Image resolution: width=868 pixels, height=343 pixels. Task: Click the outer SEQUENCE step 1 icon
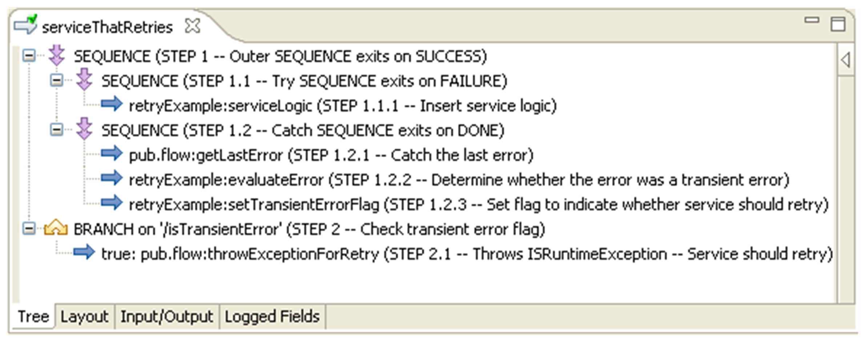57,56
